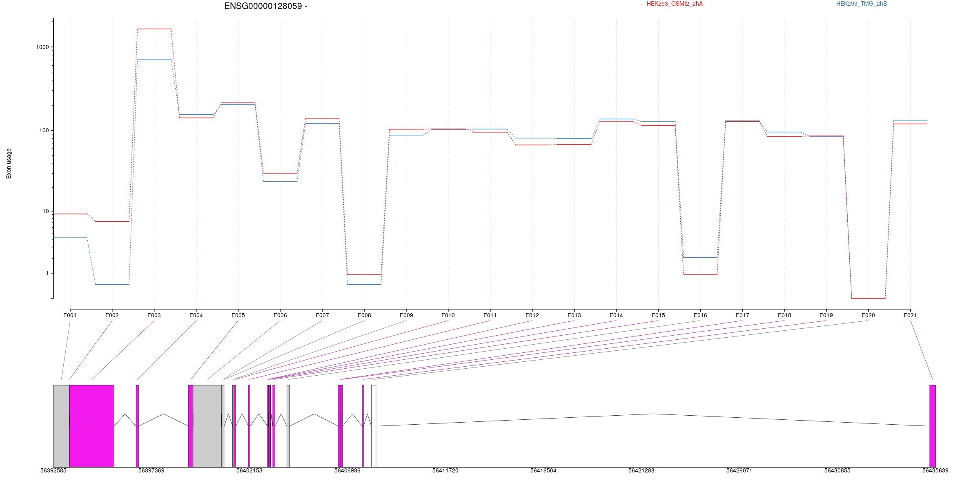Click genomic coordinate 56421288

[641, 470]
